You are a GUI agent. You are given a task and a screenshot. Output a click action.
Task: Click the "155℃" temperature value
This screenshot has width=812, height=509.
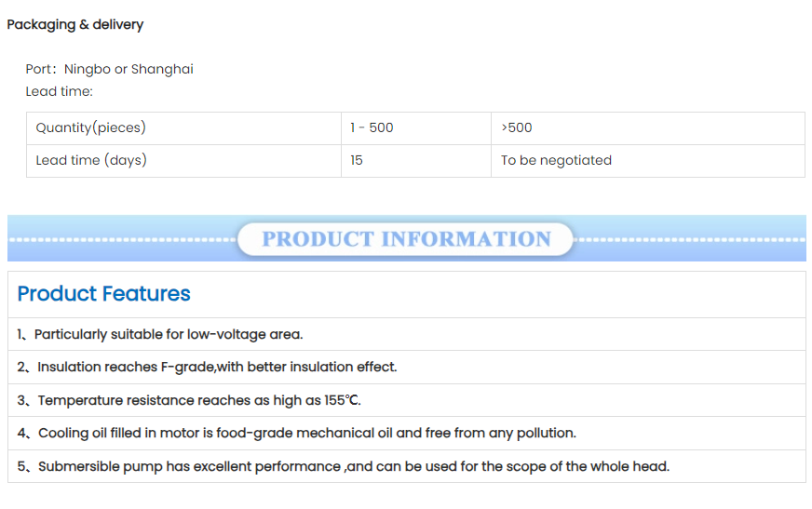(x=342, y=400)
